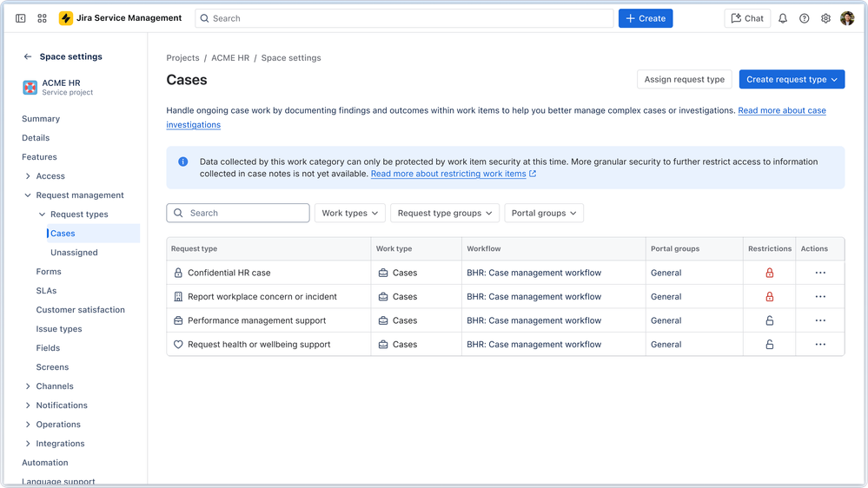
Task: Collapse the sidebar using top-left panel icon
Action: pyautogui.click(x=21, y=18)
